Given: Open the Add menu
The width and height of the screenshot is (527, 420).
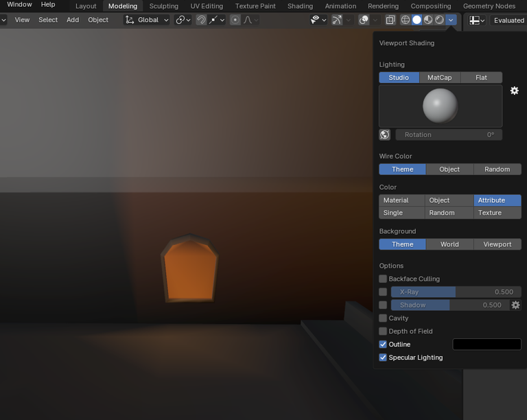Looking at the screenshot, I should (73, 20).
